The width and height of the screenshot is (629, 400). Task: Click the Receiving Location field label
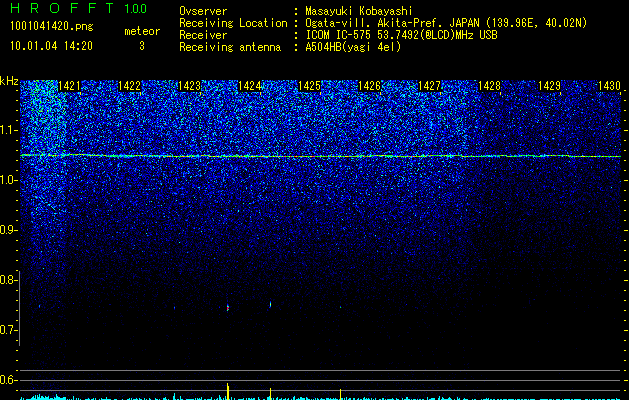point(233,23)
